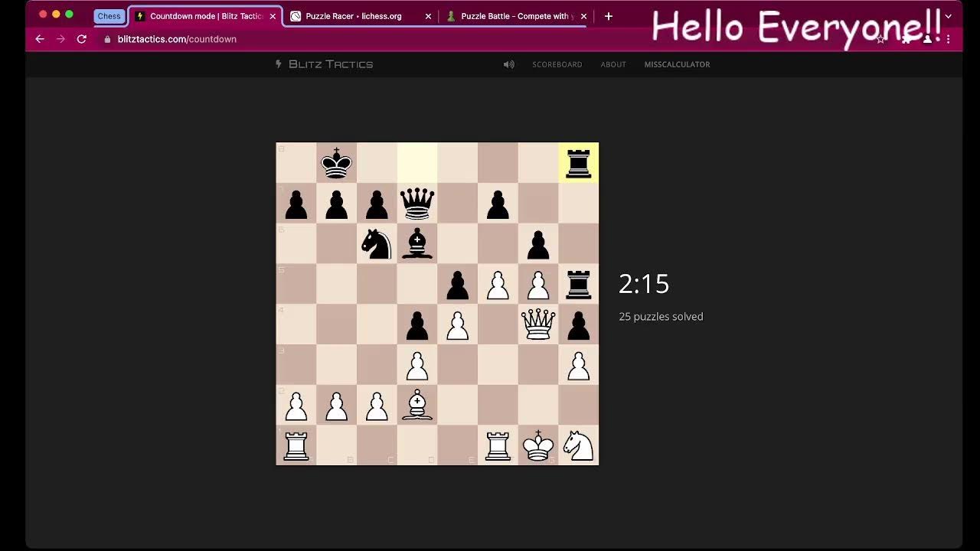Go back to the previous page
The height and width of the screenshot is (551, 980).
click(40, 39)
